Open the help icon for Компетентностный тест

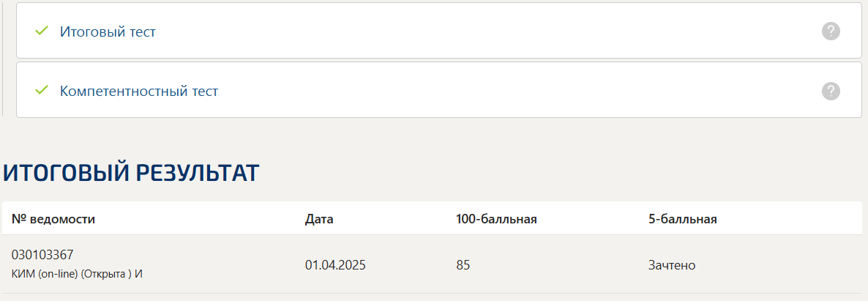[x=831, y=91]
